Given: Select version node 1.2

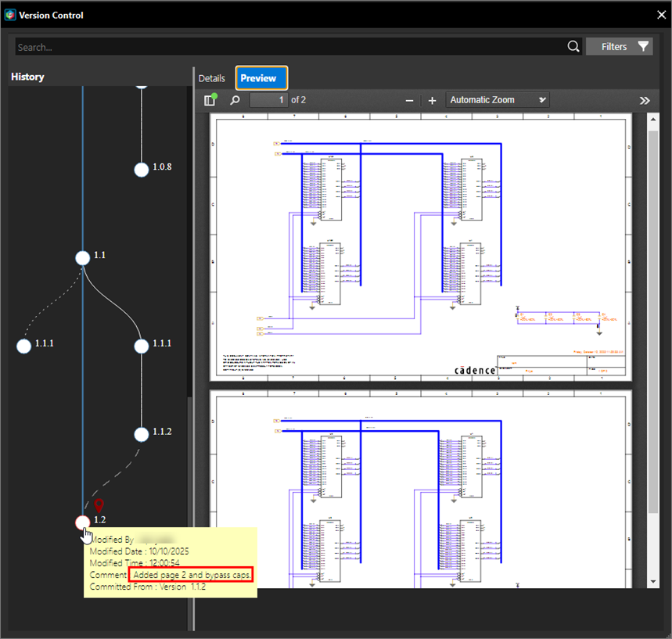Looking at the screenshot, I should click(x=83, y=522).
